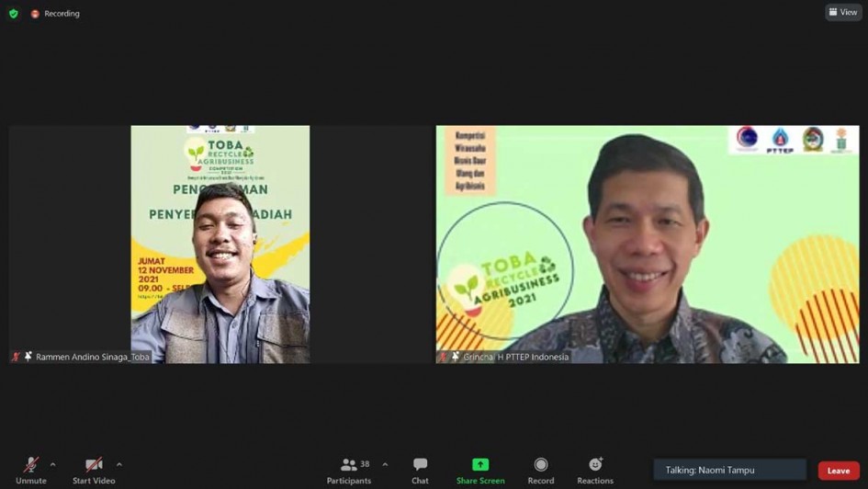Click the muted mic icon on Rammen's tile
The width and height of the screenshot is (868, 489).
(16, 358)
